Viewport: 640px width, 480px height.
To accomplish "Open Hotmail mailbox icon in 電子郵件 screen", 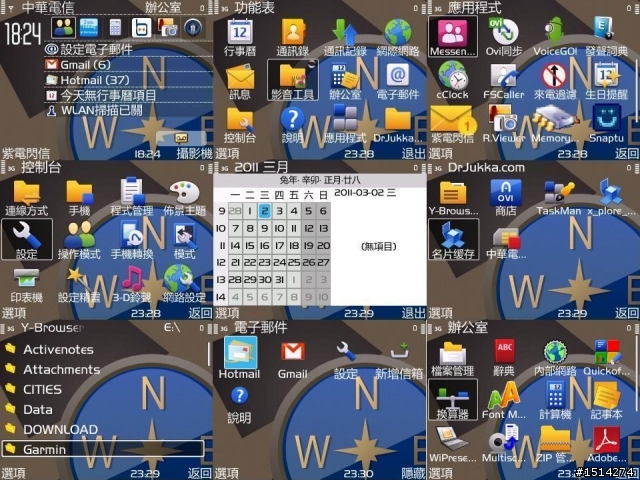I will coord(240,353).
